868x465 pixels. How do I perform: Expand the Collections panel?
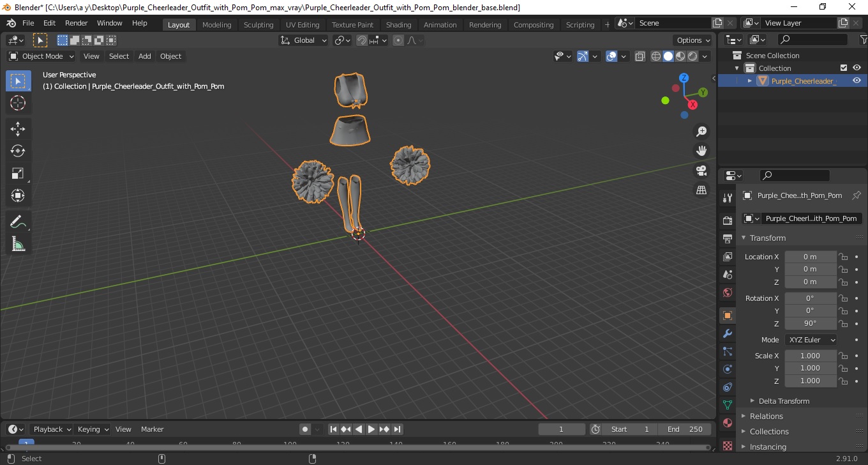(x=768, y=432)
